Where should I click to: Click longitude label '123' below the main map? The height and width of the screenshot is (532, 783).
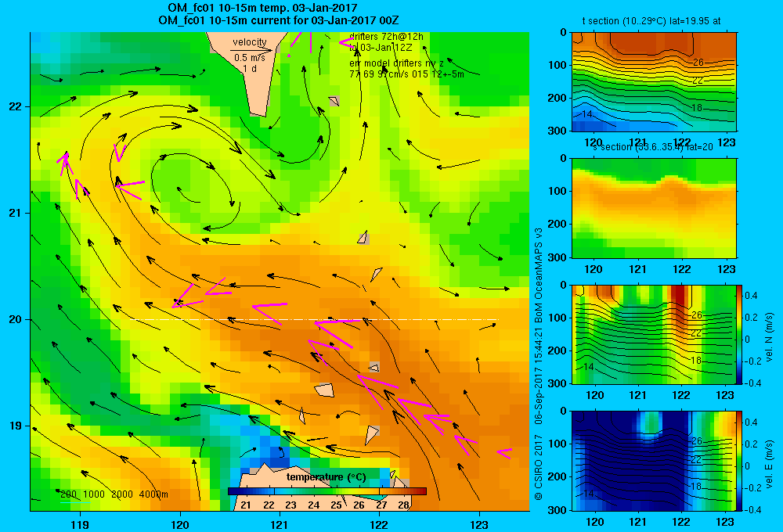(x=479, y=524)
